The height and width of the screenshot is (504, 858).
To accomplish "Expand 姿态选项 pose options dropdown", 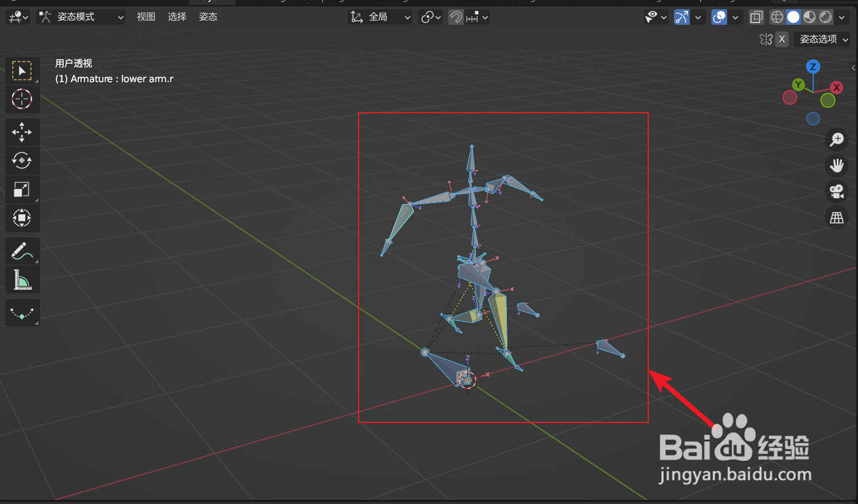I will click(x=822, y=39).
